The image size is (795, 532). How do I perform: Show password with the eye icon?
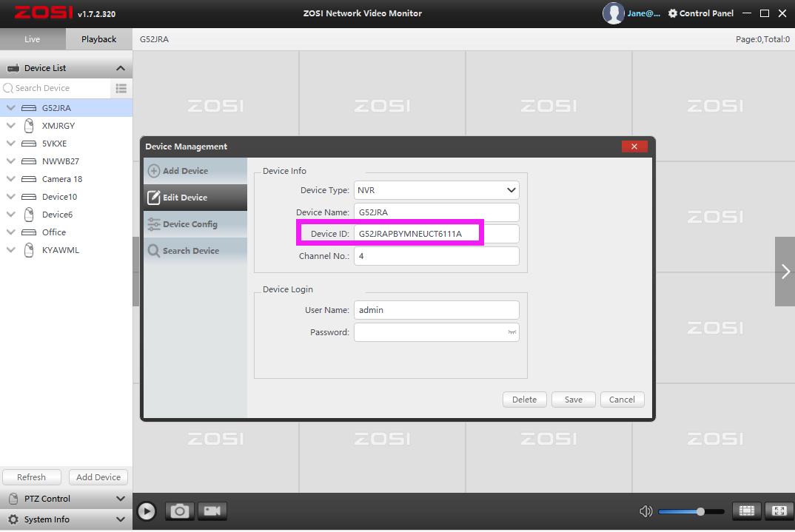click(x=512, y=332)
